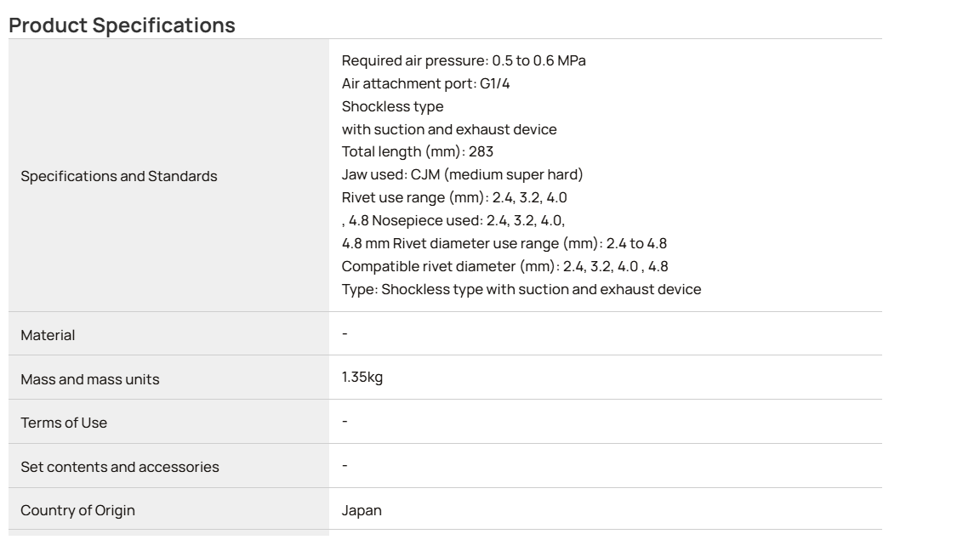Click the Japan value text
The image size is (980, 551).
point(362,510)
